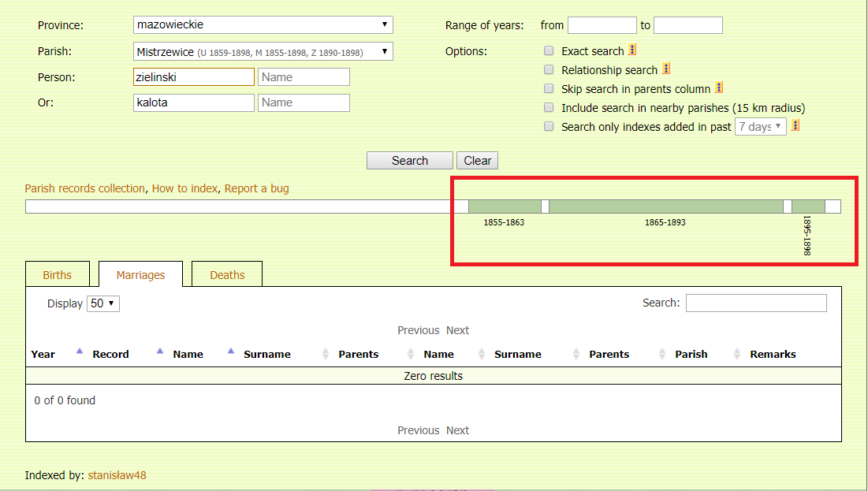Select the 1865-1893 timeline segment
This screenshot has height=491, width=868.
pyautogui.click(x=665, y=206)
